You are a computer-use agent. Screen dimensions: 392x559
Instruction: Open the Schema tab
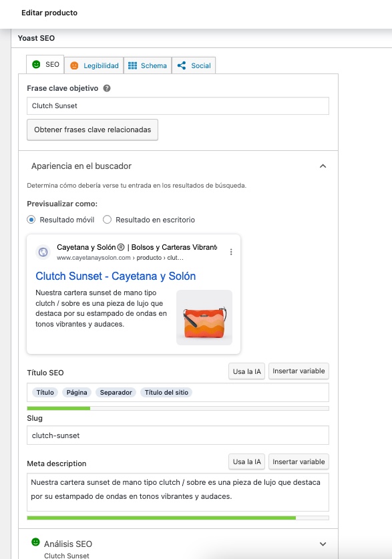point(148,65)
